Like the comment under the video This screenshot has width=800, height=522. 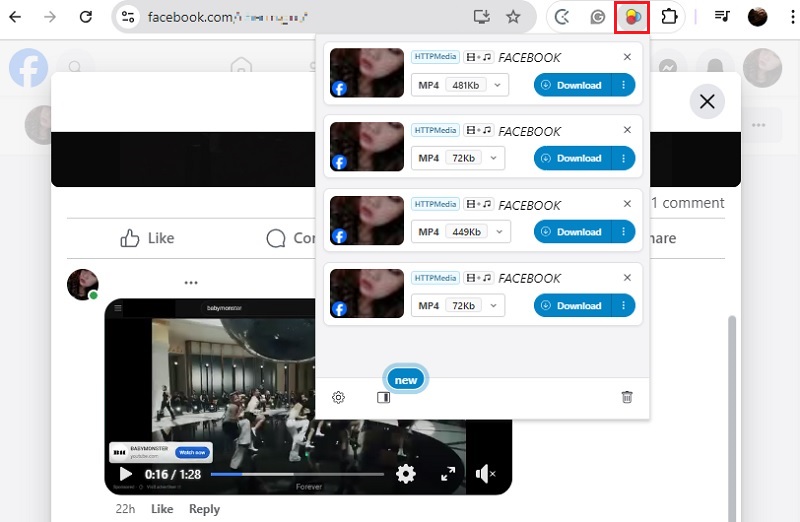click(162, 509)
